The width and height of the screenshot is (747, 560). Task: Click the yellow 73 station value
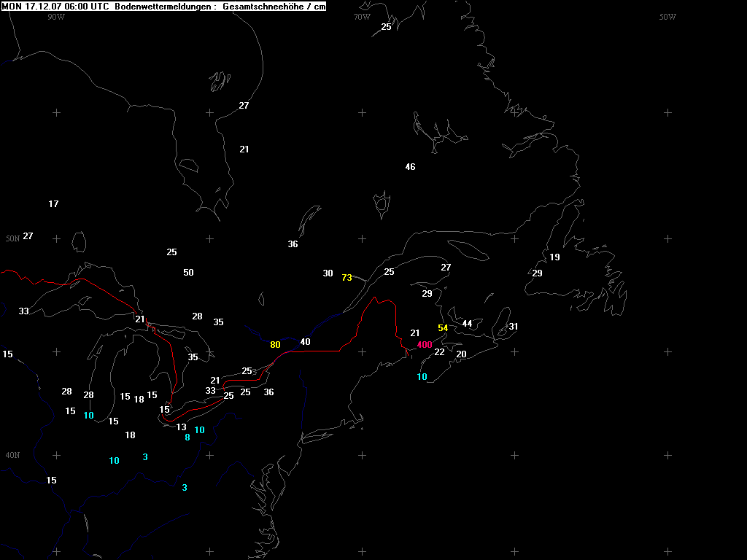pos(347,278)
